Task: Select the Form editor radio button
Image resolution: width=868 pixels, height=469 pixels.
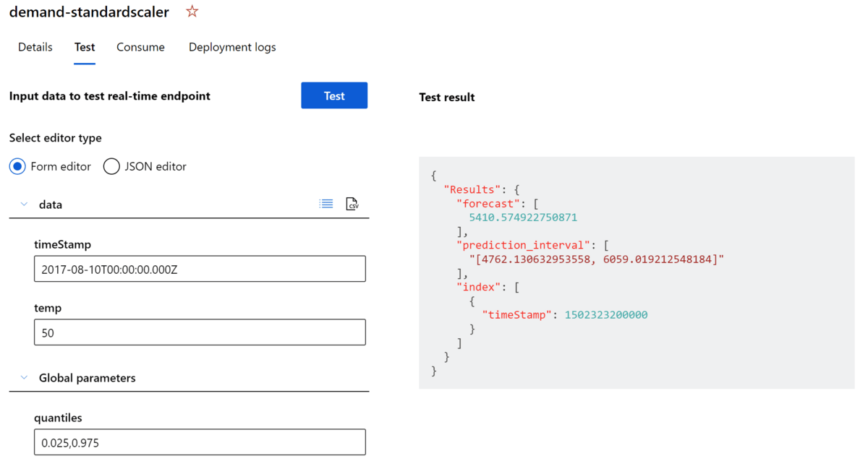Action: pyautogui.click(x=17, y=166)
